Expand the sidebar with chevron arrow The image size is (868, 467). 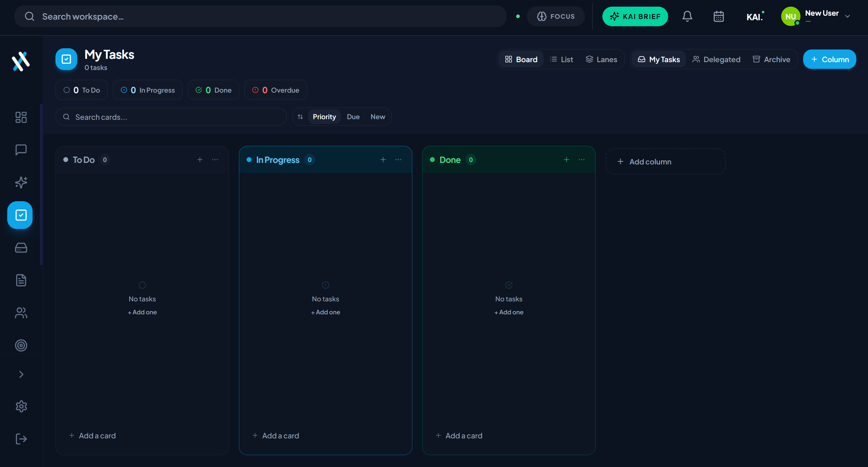tap(21, 374)
